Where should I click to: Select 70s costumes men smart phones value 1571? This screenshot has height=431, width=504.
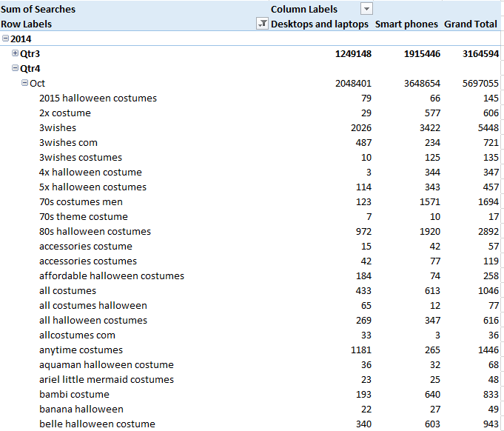coord(430,201)
